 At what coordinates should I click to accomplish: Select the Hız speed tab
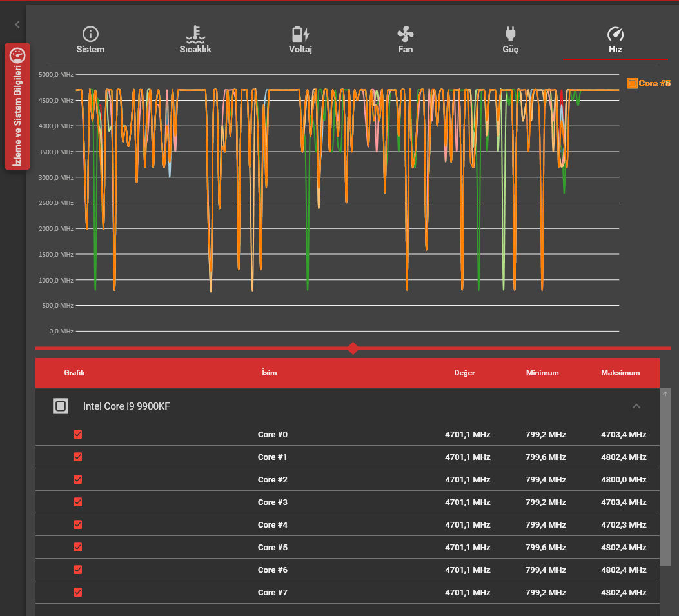615,40
